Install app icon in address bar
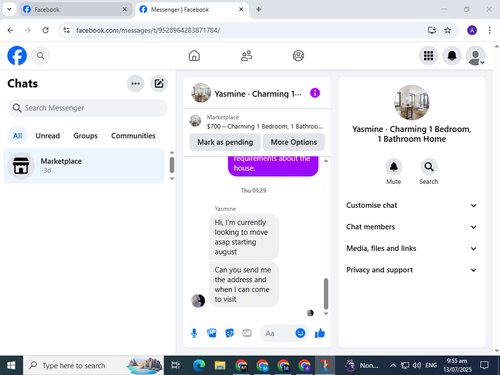 pyautogui.click(x=432, y=30)
